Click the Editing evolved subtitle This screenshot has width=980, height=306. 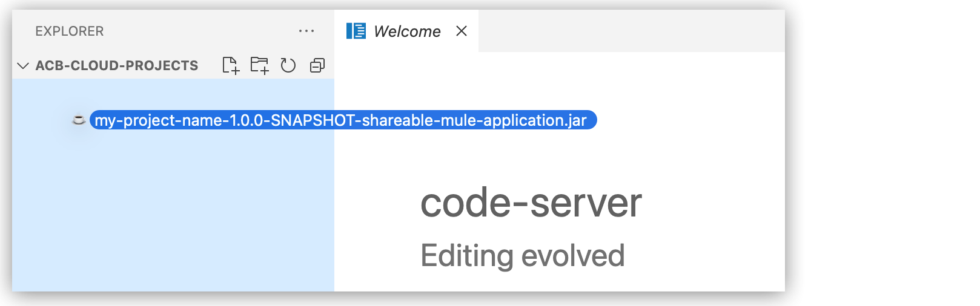(523, 255)
